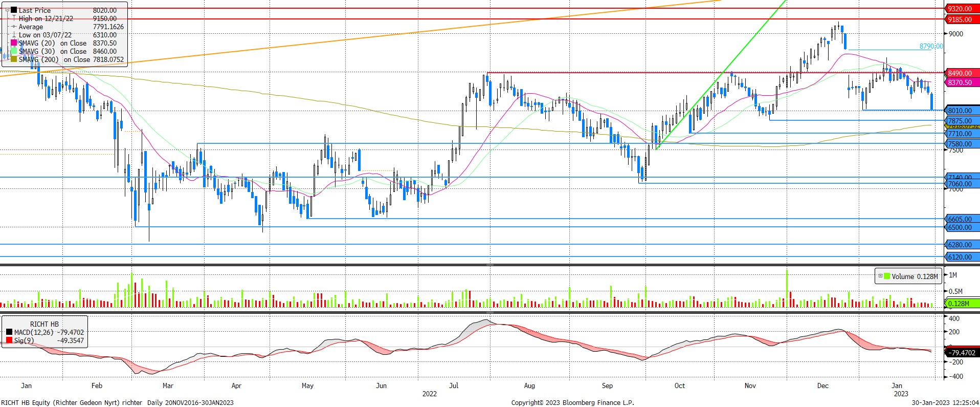
Task: Expand the Volume legend box
Action: point(880,276)
